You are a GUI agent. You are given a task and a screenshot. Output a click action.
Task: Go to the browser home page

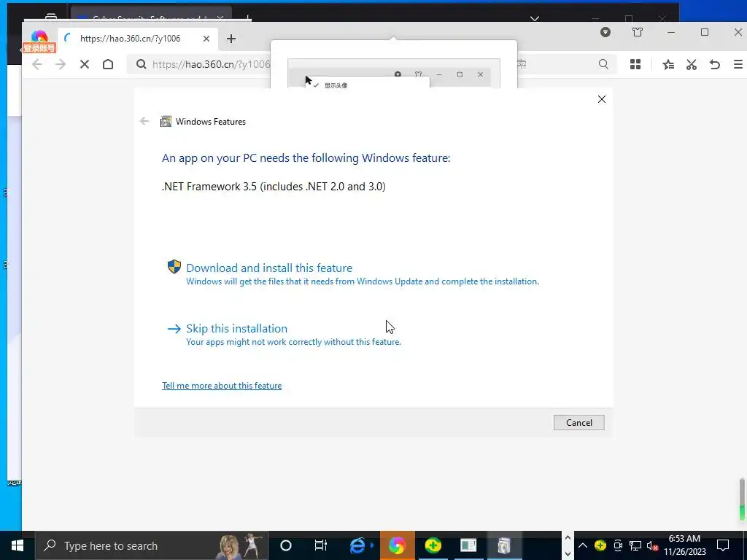pyautogui.click(x=108, y=64)
